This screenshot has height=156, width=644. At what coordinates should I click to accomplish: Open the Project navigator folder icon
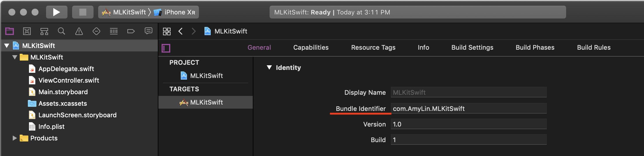(10, 31)
